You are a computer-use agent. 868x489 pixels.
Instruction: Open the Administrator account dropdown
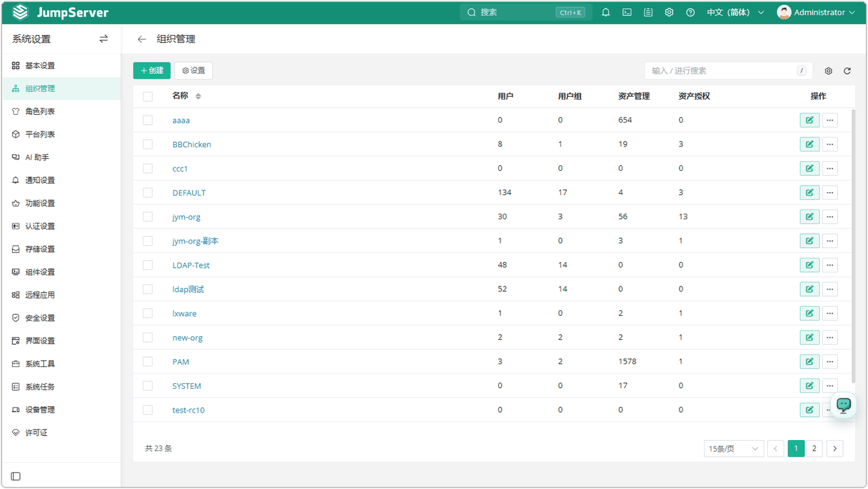[816, 13]
